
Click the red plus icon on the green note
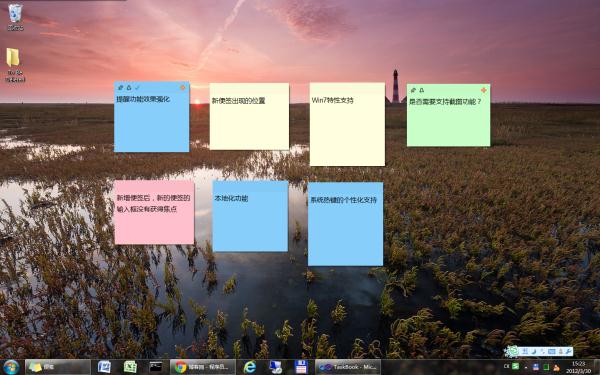click(x=484, y=90)
